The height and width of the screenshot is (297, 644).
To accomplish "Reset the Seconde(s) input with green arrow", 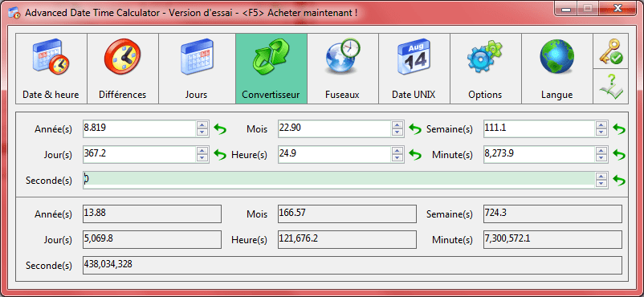I will (619, 181).
